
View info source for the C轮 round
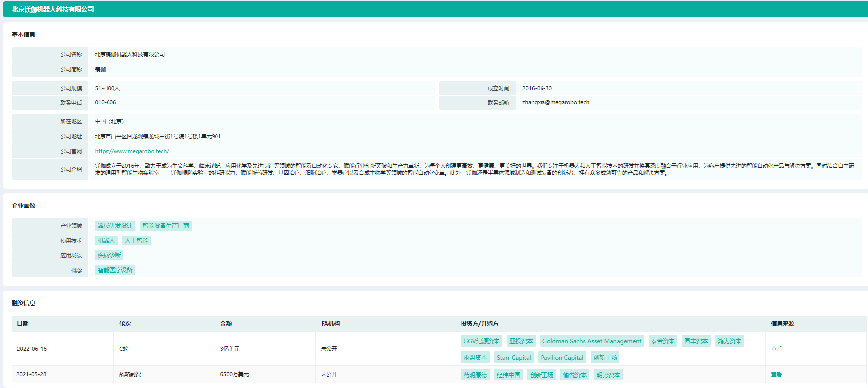pyautogui.click(x=776, y=349)
